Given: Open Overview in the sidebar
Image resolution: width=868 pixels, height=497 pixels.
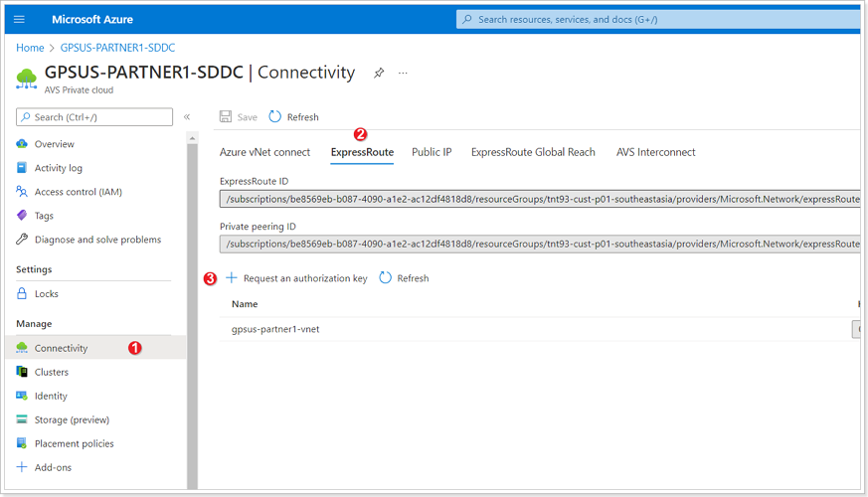Looking at the screenshot, I should pos(55,144).
